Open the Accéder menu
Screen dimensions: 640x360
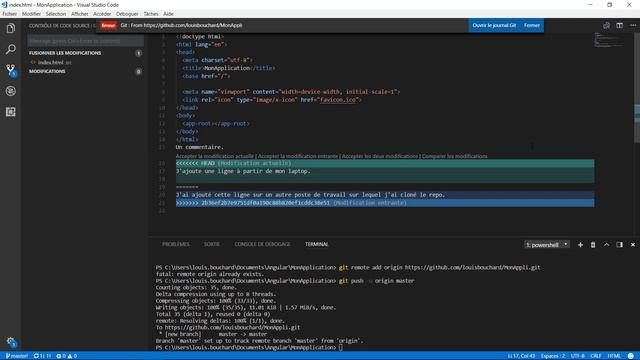coord(102,14)
